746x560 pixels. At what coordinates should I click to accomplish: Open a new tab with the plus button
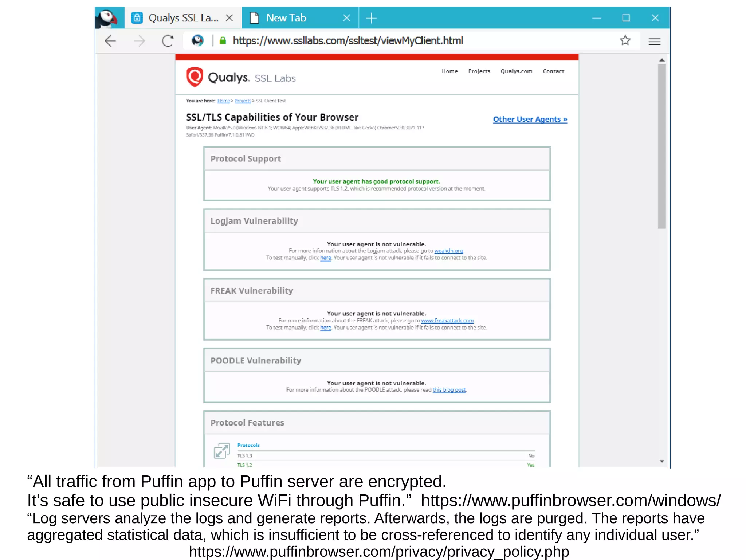point(371,18)
